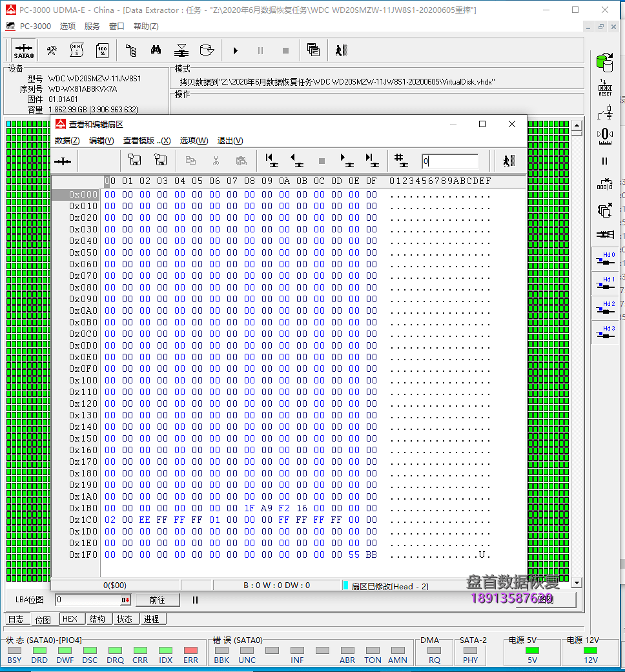This screenshot has height=672, width=625.
Task: Open the 选项(W) menu in sector editor
Action: (194, 141)
